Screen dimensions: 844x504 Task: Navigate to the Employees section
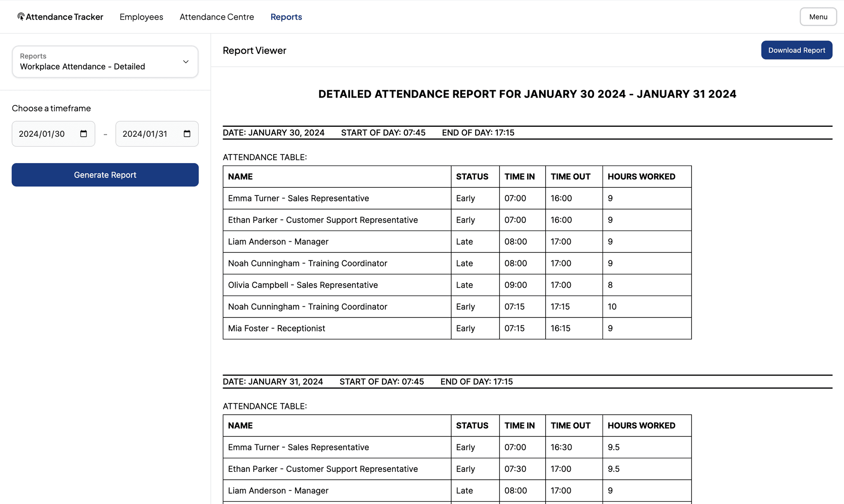pyautogui.click(x=141, y=17)
